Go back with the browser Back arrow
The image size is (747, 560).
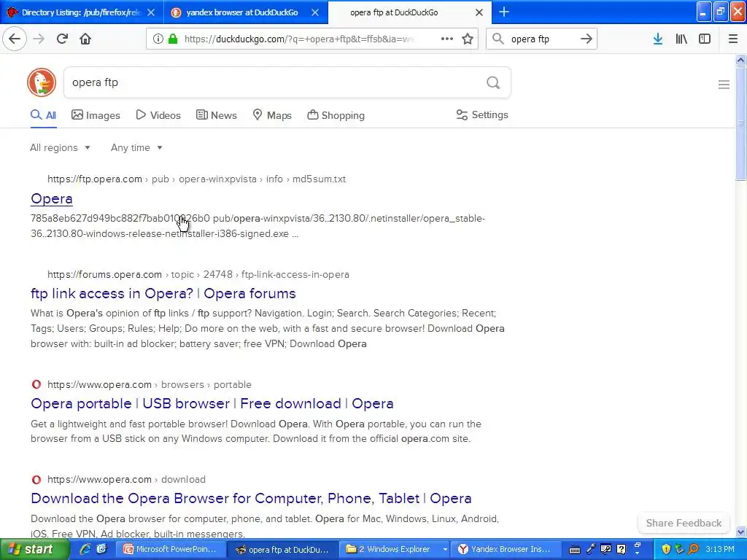coord(15,39)
